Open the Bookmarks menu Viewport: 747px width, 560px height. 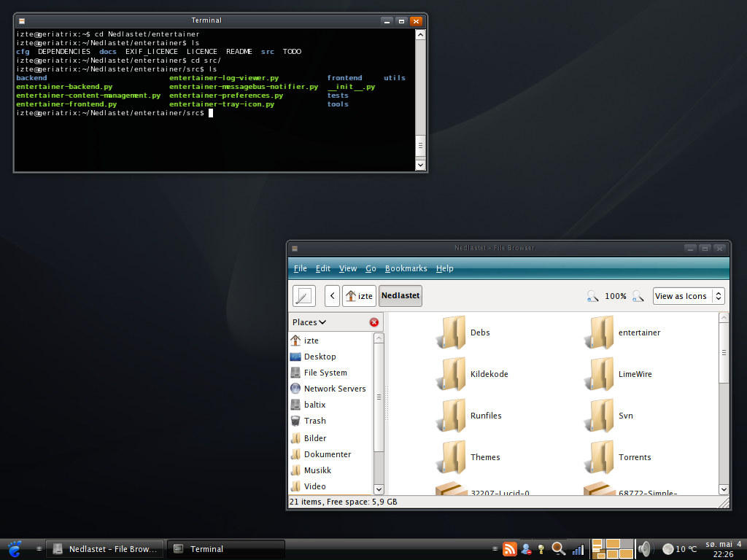point(406,268)
